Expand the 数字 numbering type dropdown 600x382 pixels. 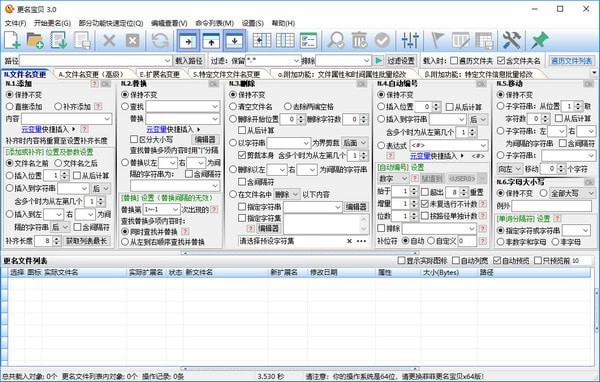pos(404,178)
